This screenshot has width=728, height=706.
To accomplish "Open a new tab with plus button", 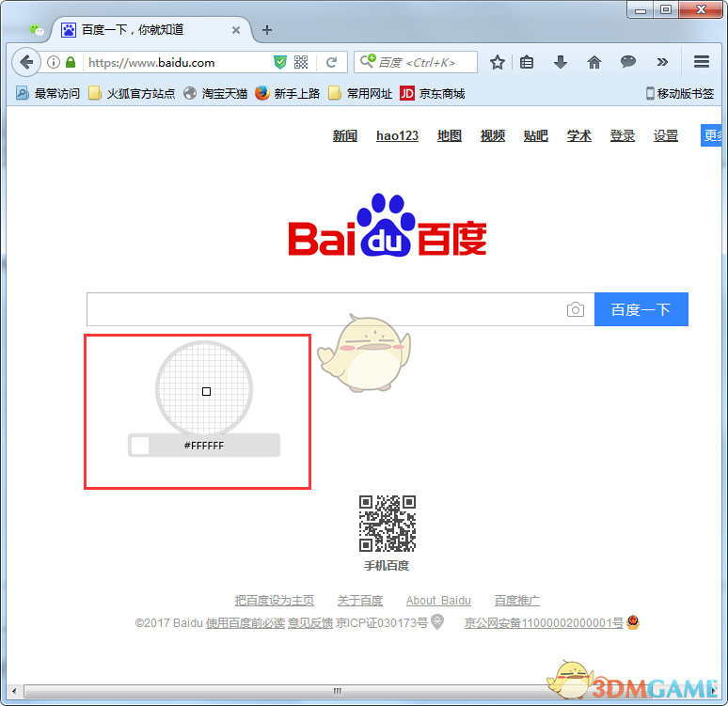I will click(267, 30).
